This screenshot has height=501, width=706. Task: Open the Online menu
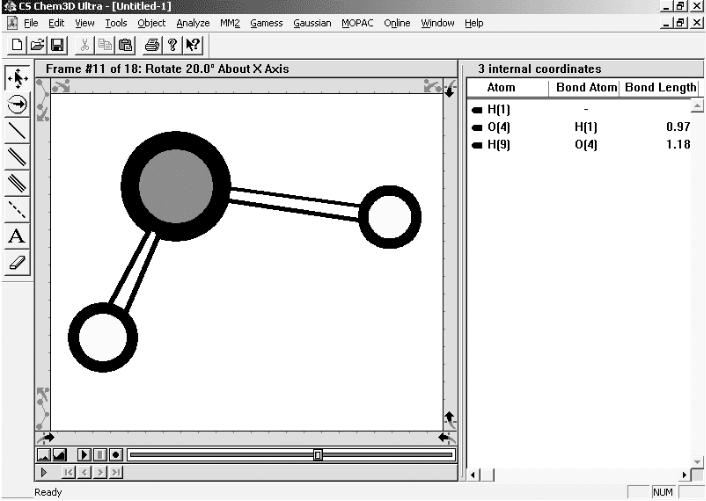click(397, 23)
